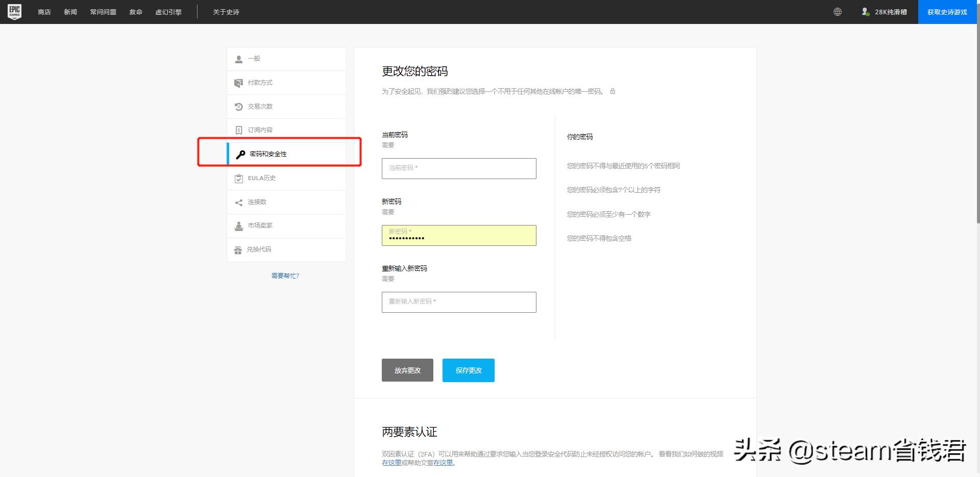Click the user avatar icon for 28K纯滑稽

(865, 11)
